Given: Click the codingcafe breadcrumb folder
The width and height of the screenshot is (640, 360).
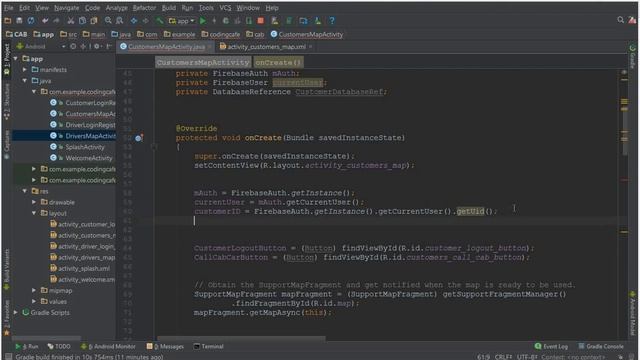Looking at the screenshot, I should point(220,35).
